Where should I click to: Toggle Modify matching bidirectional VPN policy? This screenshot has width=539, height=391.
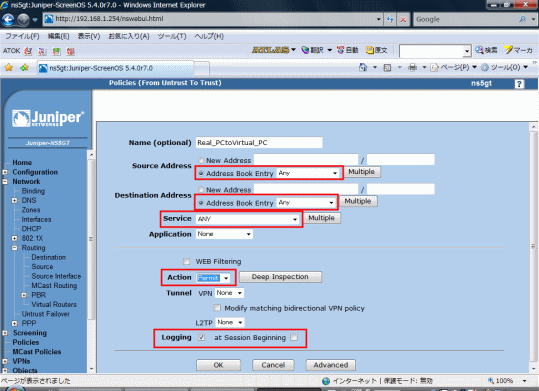(217, 308)
